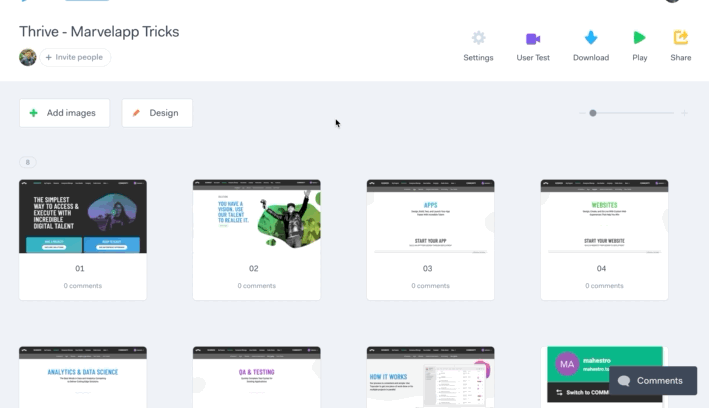Open screen 02 thumbnail

click(257, 216)
